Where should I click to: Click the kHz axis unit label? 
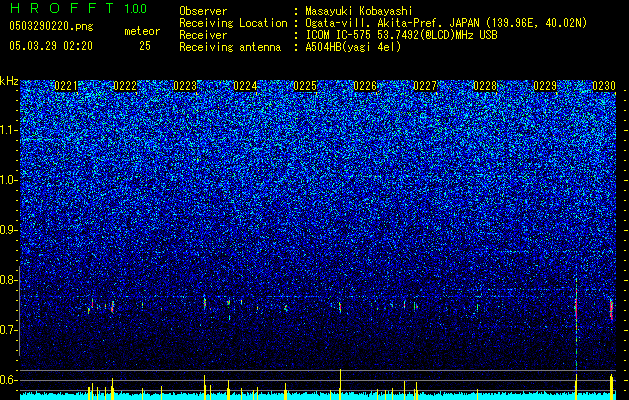pos(9,81)
